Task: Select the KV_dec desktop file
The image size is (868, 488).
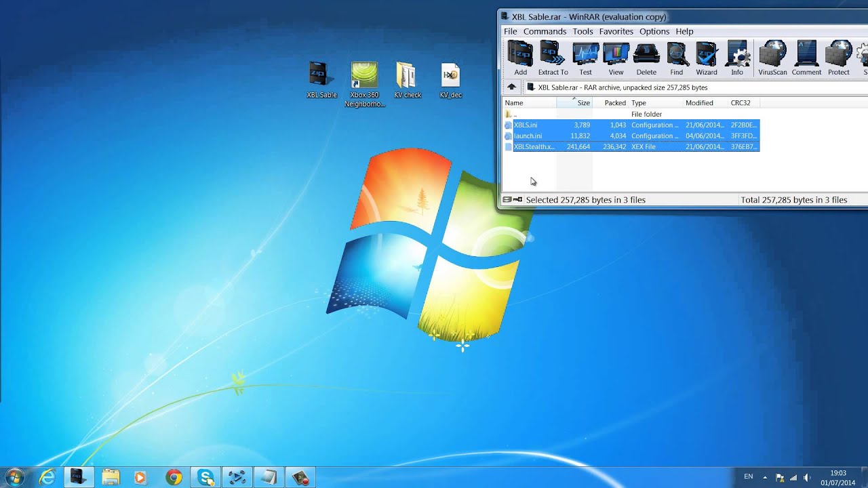Action: [x=450, y=81]
